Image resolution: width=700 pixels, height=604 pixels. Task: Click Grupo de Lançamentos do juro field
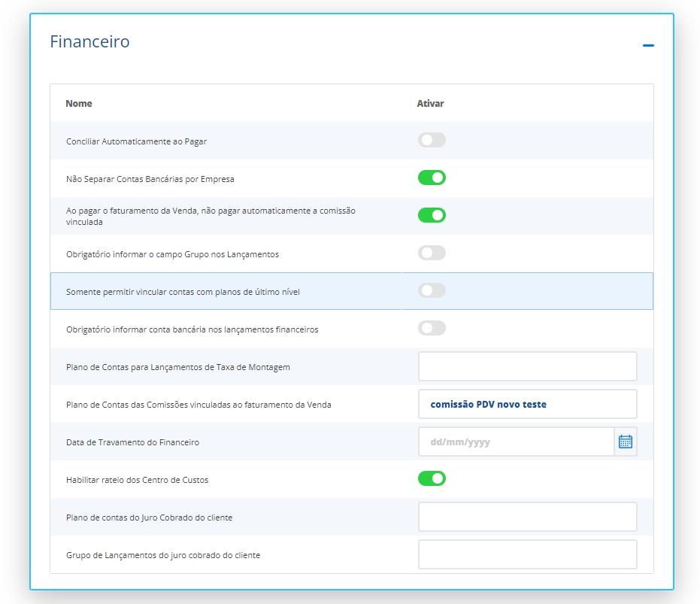tap(527, 554)
